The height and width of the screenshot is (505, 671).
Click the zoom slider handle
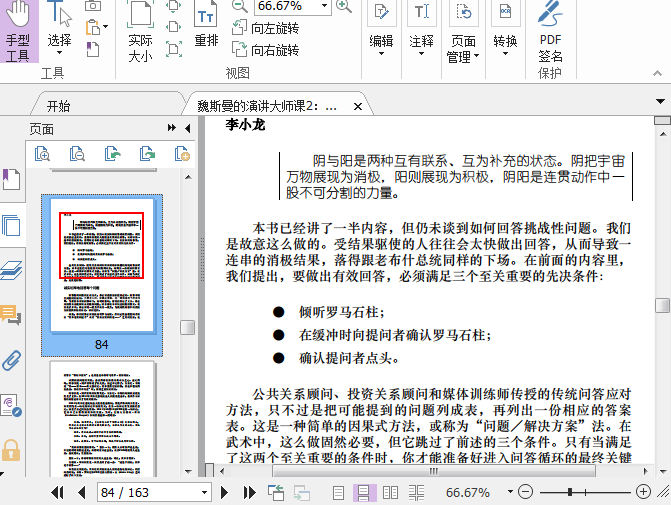[x=570, y=492]
